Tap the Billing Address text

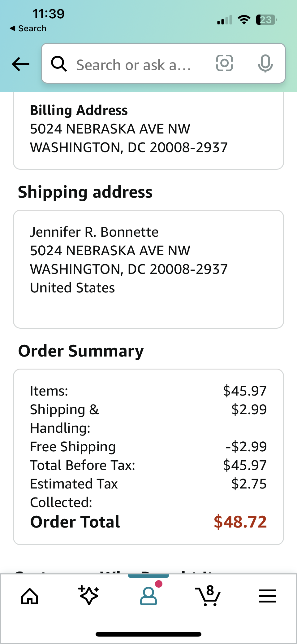point(79,110)
